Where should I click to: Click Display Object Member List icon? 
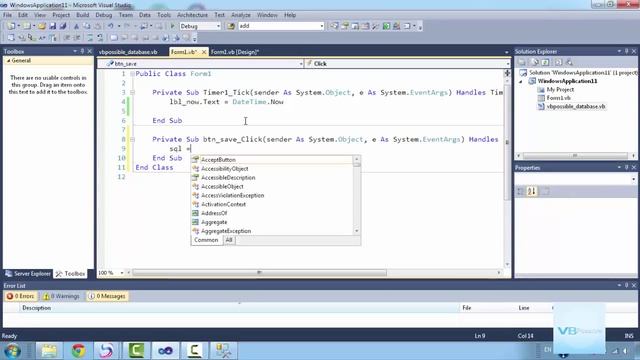tap(11, 38)
